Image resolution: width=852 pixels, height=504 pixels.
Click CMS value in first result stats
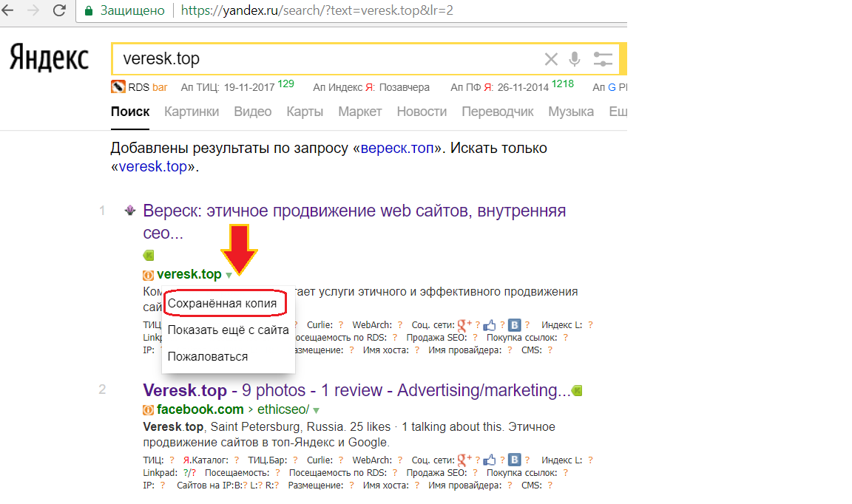point(550,350)
